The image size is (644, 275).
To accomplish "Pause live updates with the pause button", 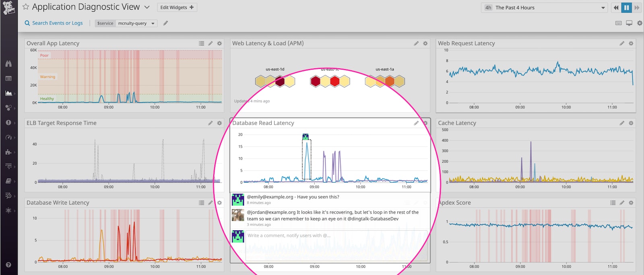I will [x=626, y=8].
